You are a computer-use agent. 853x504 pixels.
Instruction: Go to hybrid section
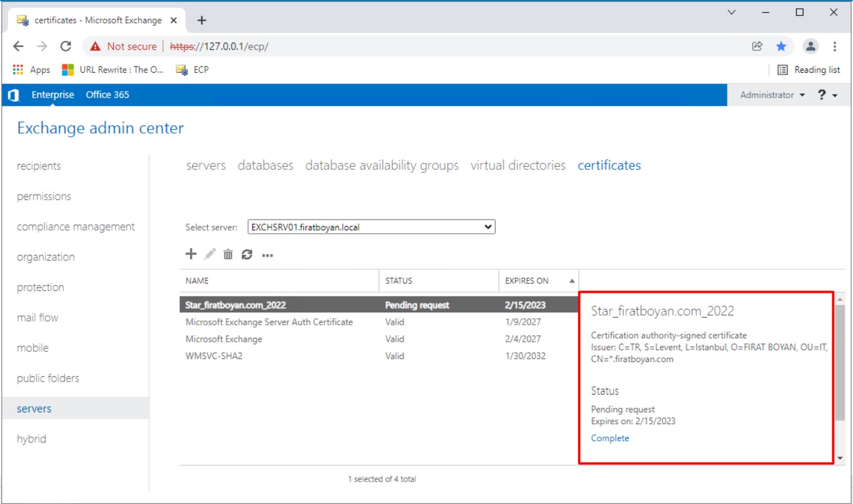[31, 439]
